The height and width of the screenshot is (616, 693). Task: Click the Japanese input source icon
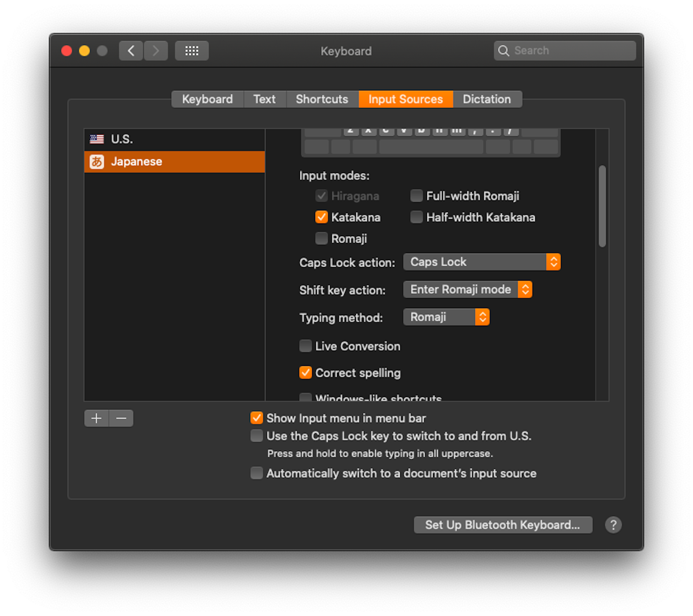(96, 161)
